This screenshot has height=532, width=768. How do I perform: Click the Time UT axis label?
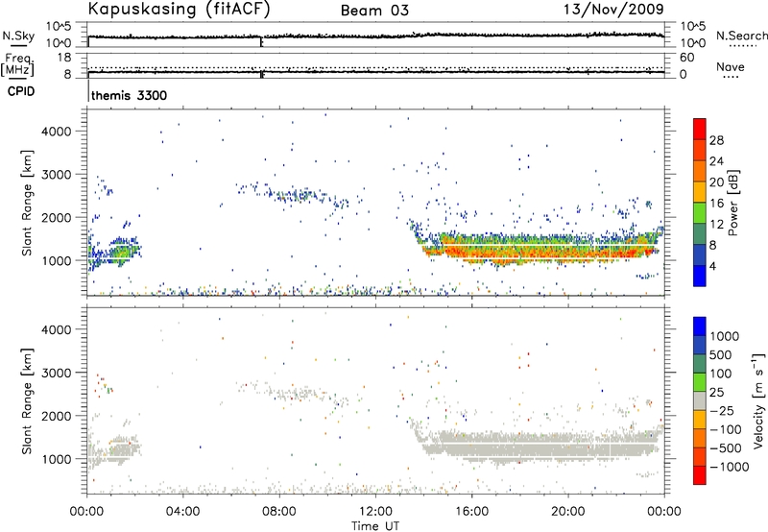point(375,526)
